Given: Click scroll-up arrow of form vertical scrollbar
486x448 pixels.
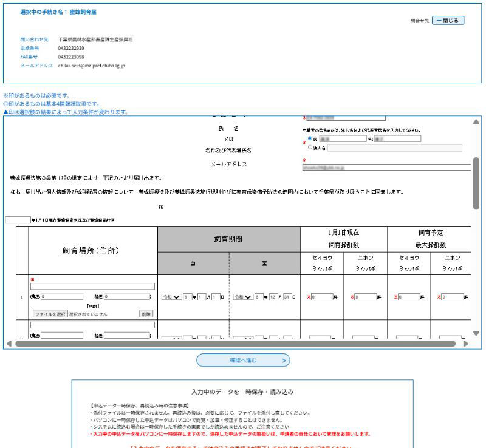Looking at the screenshot, I should pos(476,122).
